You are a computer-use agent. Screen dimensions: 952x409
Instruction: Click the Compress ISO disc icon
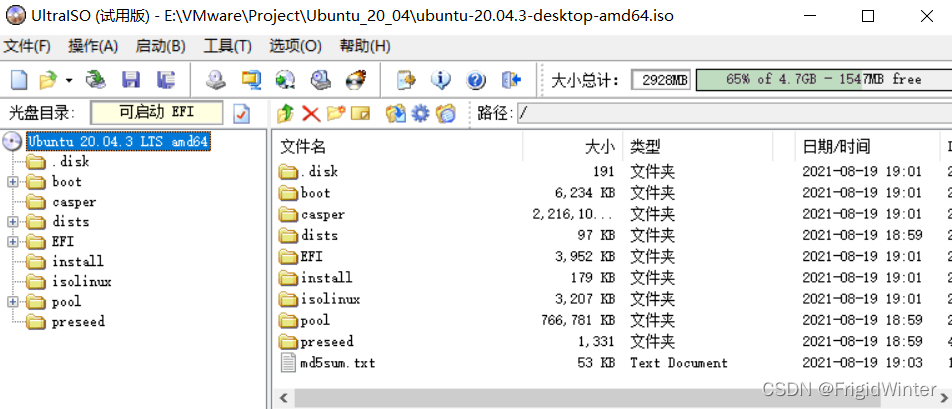point(285,79)
